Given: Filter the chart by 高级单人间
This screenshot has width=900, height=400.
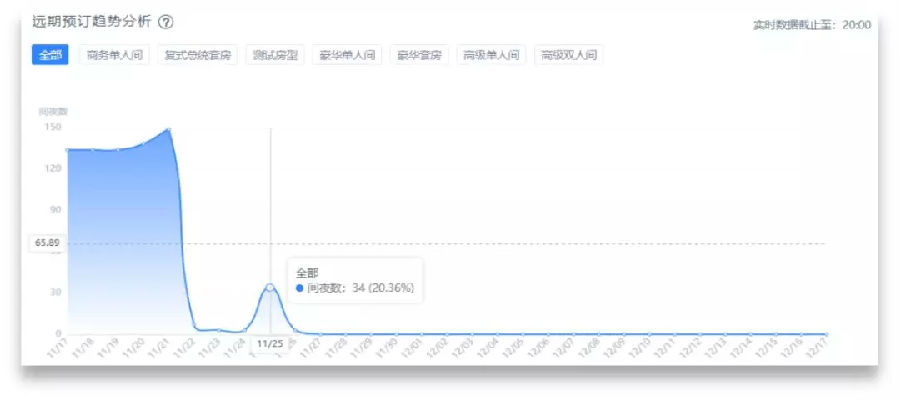Looking at the screenshot, I should pos(491,55).
